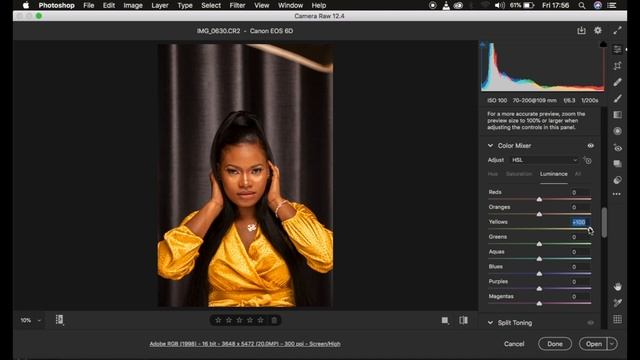Click the Done button
This screenshot has height=360, width=640.
(555, 344)
